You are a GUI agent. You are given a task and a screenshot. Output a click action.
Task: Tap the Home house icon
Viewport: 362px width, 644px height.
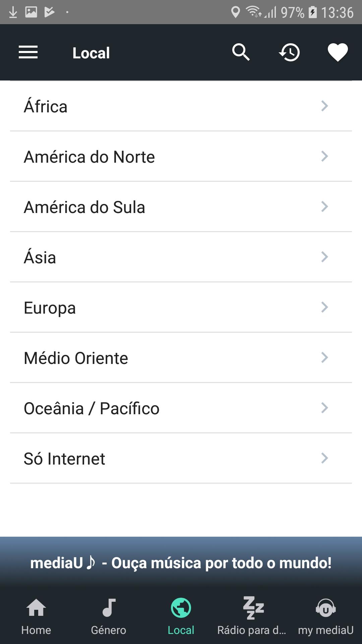click(x=36, y=608)
